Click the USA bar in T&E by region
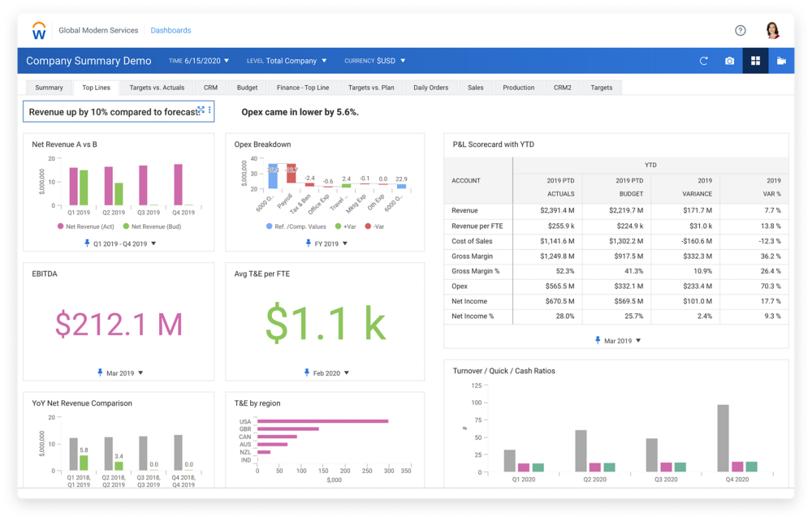The image size is (812, 521). [x=322, y=421]
